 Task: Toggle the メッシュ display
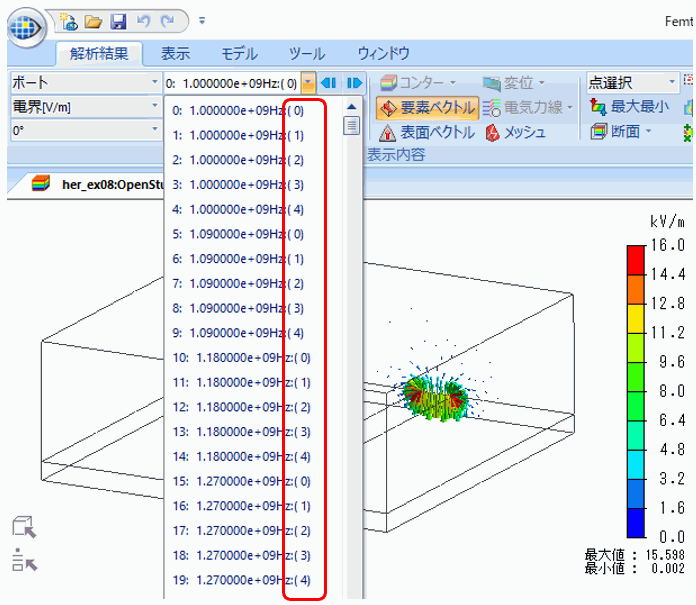pos(516,132)
